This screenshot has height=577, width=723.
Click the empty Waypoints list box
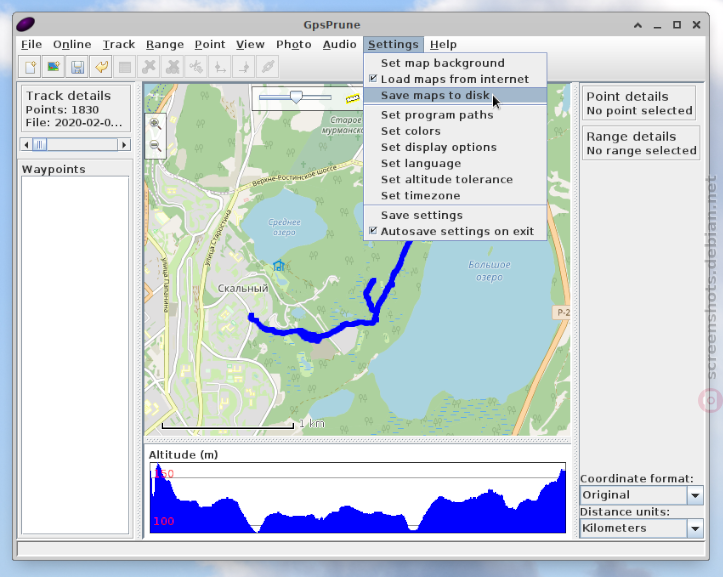tap(75, 355)
